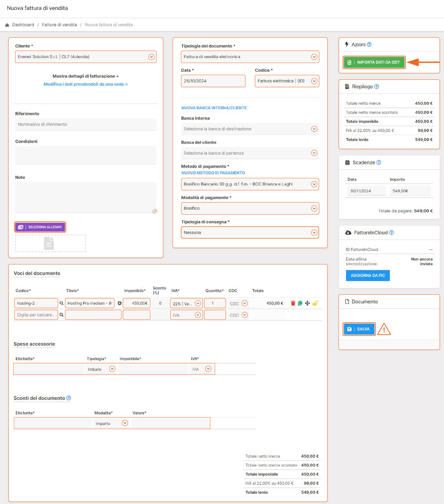Click the home icon in breadcrumb
The width and height of the screenshot is (444, 504).
[x=7, y=25]
